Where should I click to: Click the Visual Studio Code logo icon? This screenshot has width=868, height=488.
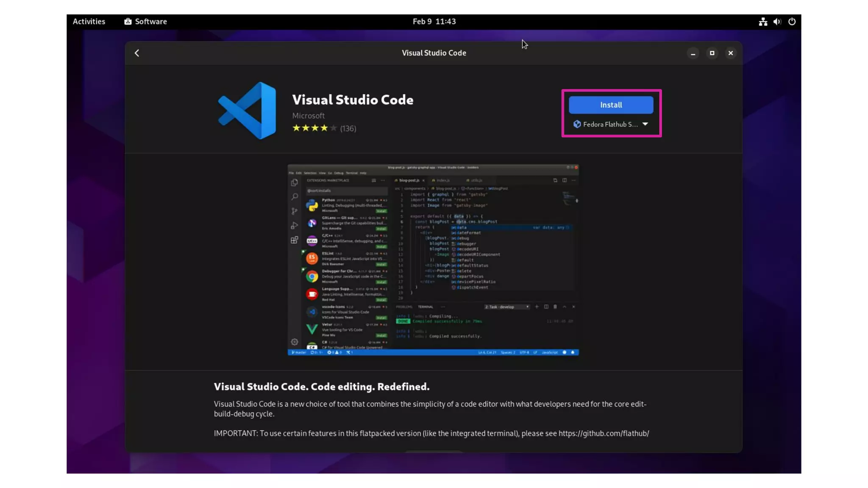(x=247, y=111)
